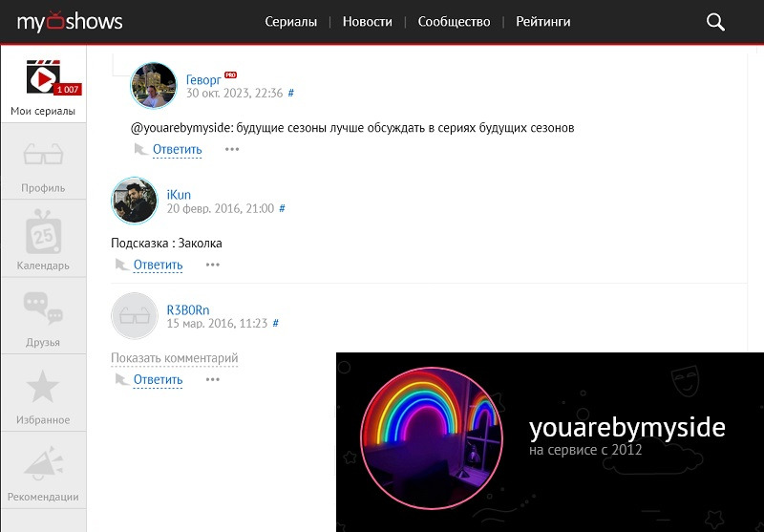This screenshot has width=764, height=532.
Task: Click R3B0Rn's default glasses avatar
Action: click(x=135, y=316)
